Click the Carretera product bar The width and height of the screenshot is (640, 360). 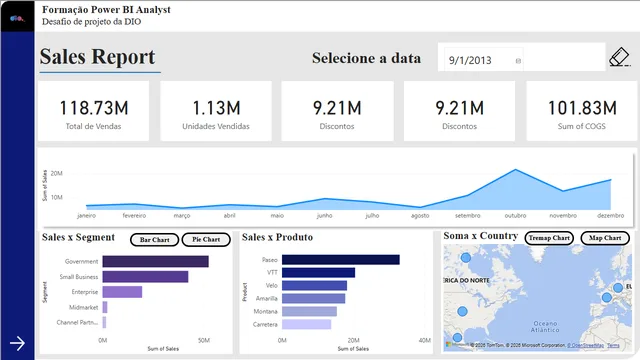[x=307, y=324]
